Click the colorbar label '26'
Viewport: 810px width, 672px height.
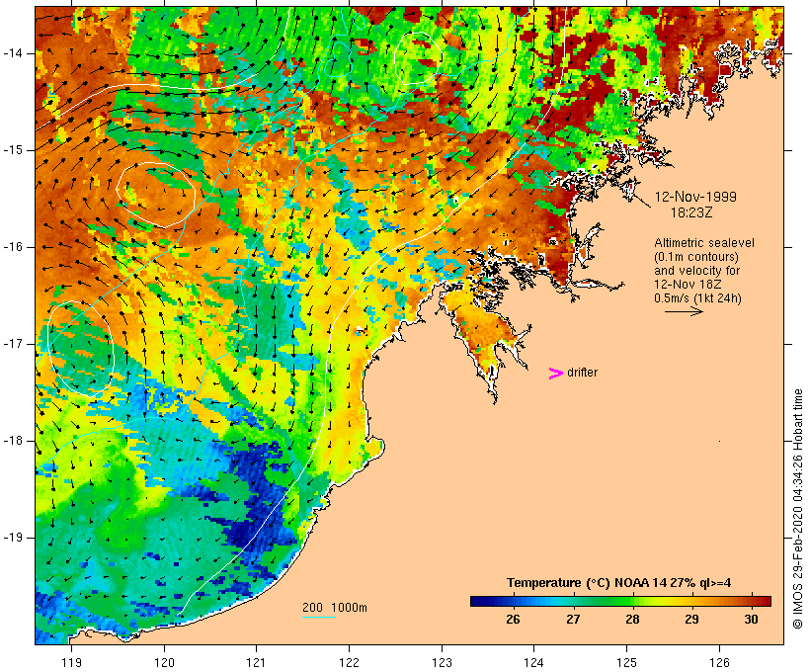[513, 619]
